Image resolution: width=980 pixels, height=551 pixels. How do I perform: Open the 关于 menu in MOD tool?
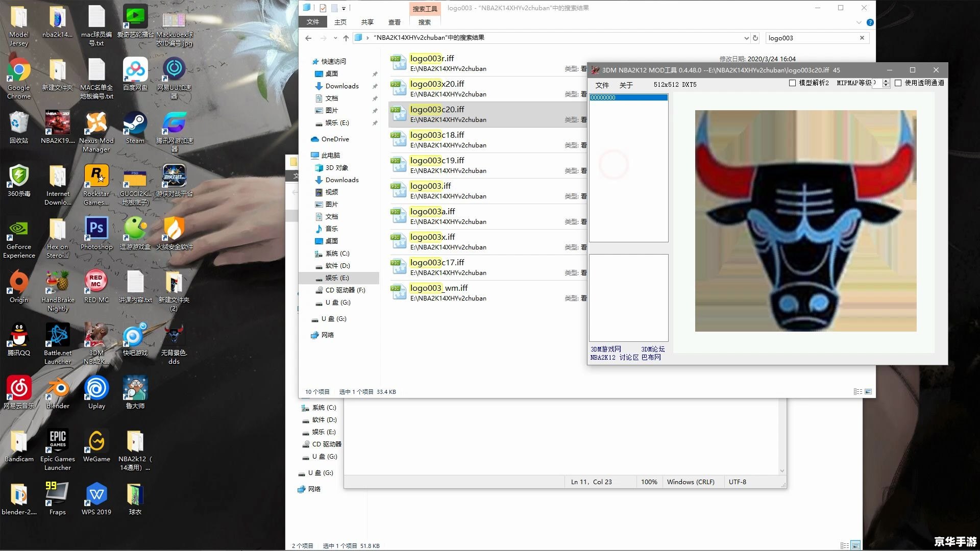626,85
